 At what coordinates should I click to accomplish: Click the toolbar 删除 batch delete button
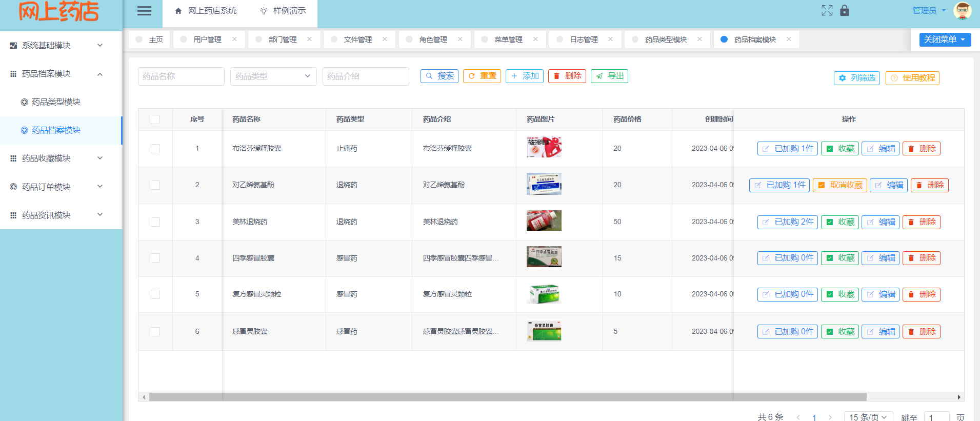click(x=567, y=76)
